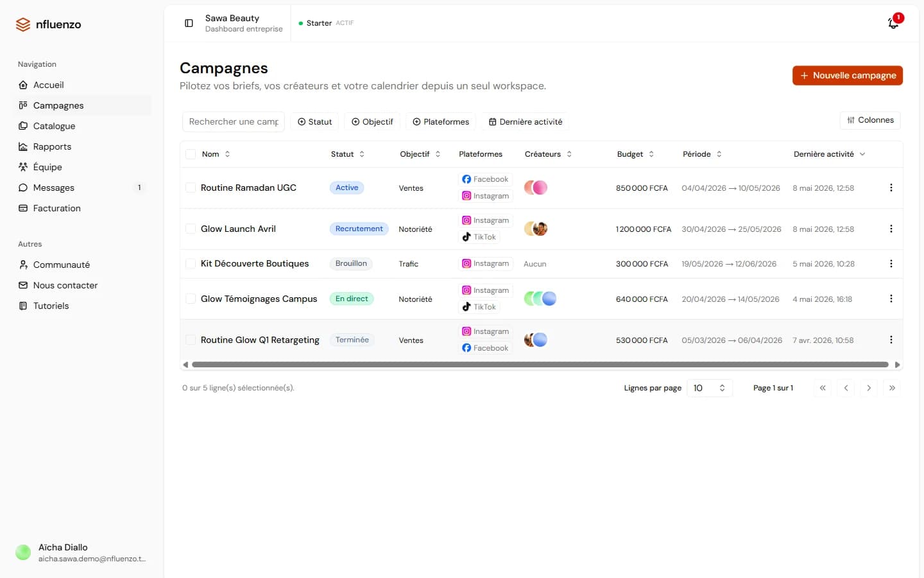
Task: Open Rapports in the navigation
Action: (x=83, y=146)
